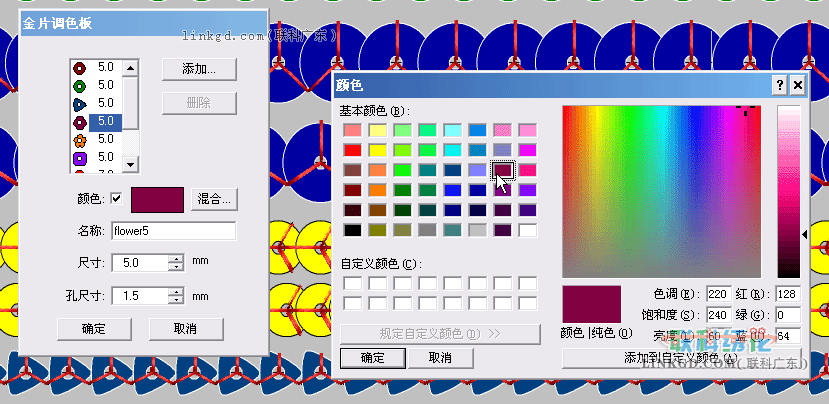
Task: Confirm with 确定 in the 颜色 dialog
Action: pos(371,358)
